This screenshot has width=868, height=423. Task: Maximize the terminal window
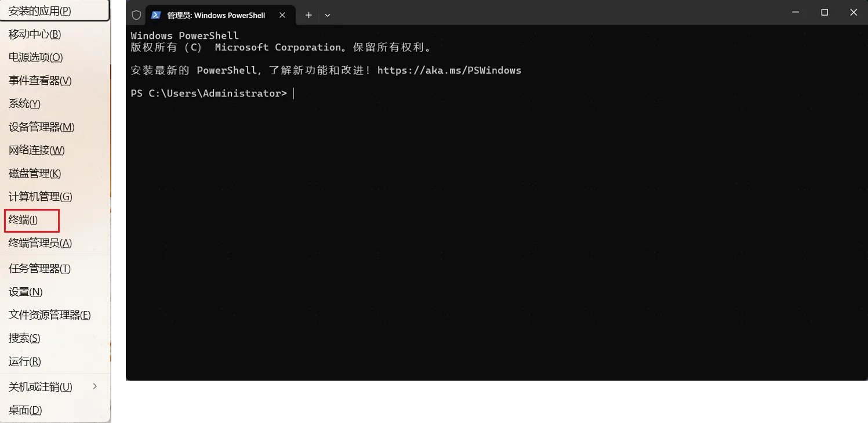click(825, 12)
